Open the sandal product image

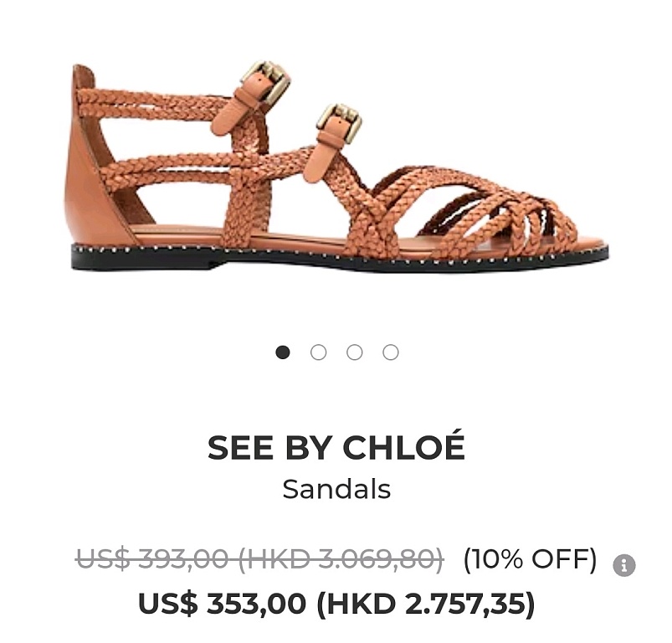tap(339, 166)
